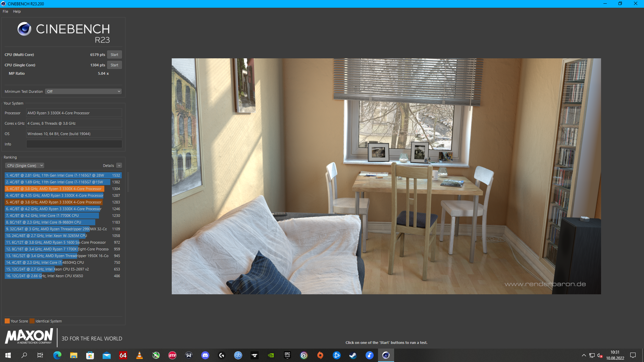Open Steam from the taskbar

[x=353, y=355]
